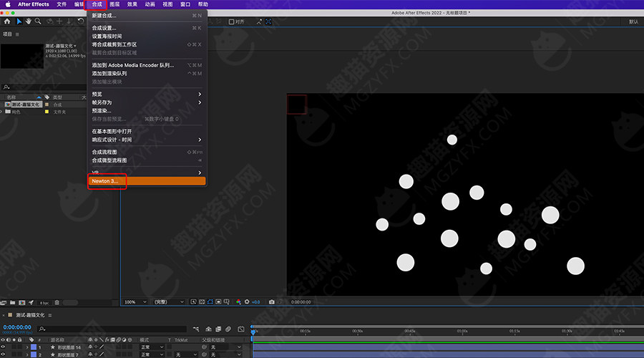The height and width of the screenshot is (358, 644).
Task: Open the 图层 menu in menu bar
Action: pos(114,4)
